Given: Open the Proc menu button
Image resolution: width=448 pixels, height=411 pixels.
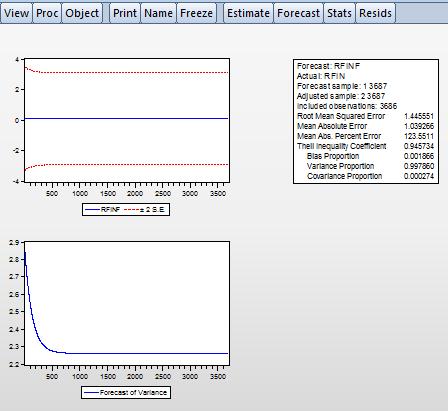Looking at the screenshot, I should (x=47, y=13).
